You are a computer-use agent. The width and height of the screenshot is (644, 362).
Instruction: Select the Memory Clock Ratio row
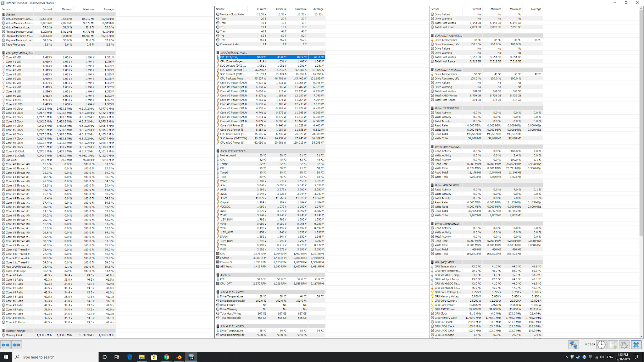(x=270, y=14)
